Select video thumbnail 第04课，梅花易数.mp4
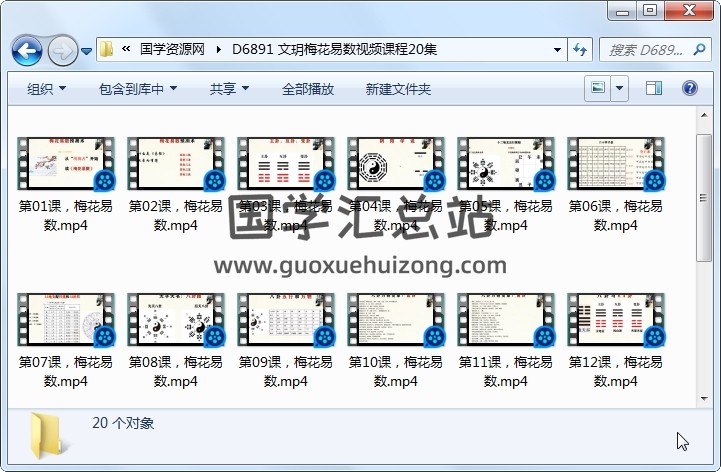This screenshot has height=472, width=721. (395, 164)
